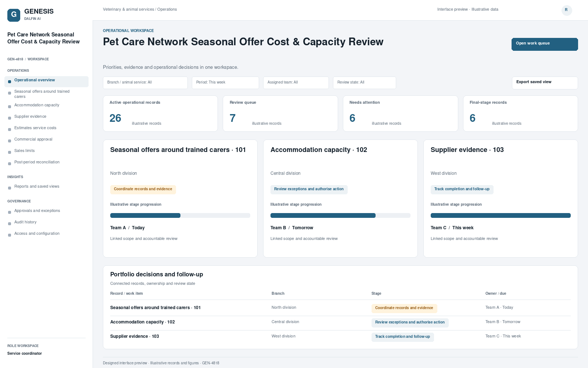
Task: Open Sales limits sidebar item
Action: [46, 151]
